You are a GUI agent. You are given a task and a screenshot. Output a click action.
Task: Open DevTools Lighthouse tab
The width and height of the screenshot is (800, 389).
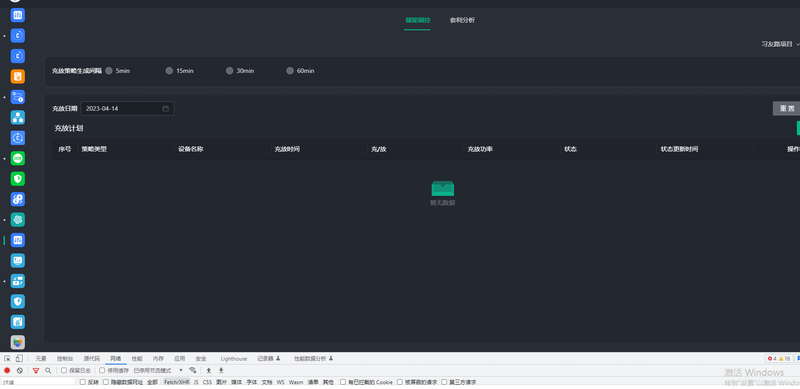coord(234,359)
